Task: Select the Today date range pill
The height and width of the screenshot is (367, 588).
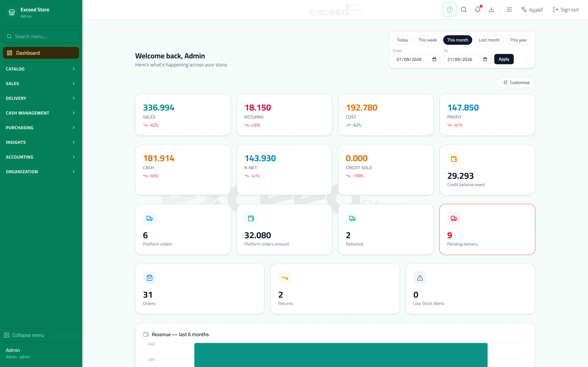Action: (x=402, y=40)
